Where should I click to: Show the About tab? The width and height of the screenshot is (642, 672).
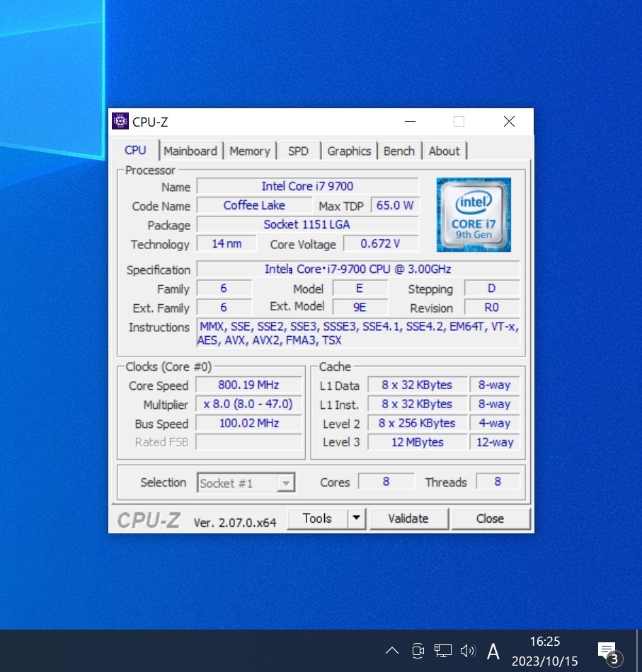[445, 151]
